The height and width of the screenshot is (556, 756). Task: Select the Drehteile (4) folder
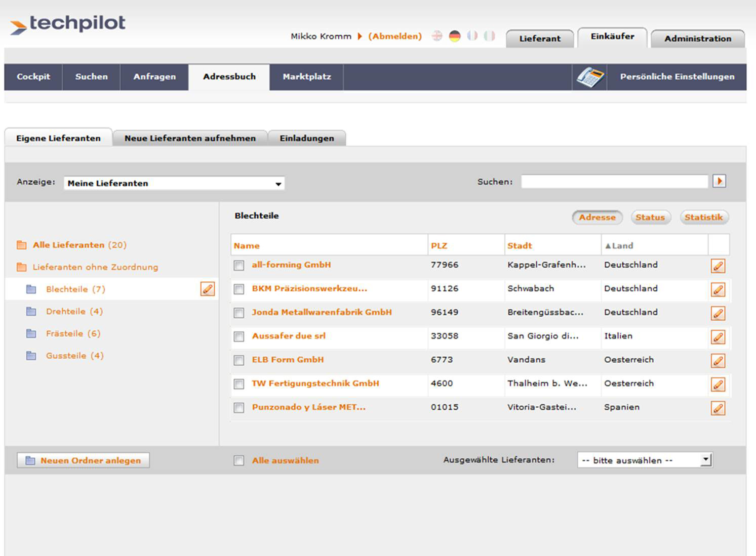(74, 311)
